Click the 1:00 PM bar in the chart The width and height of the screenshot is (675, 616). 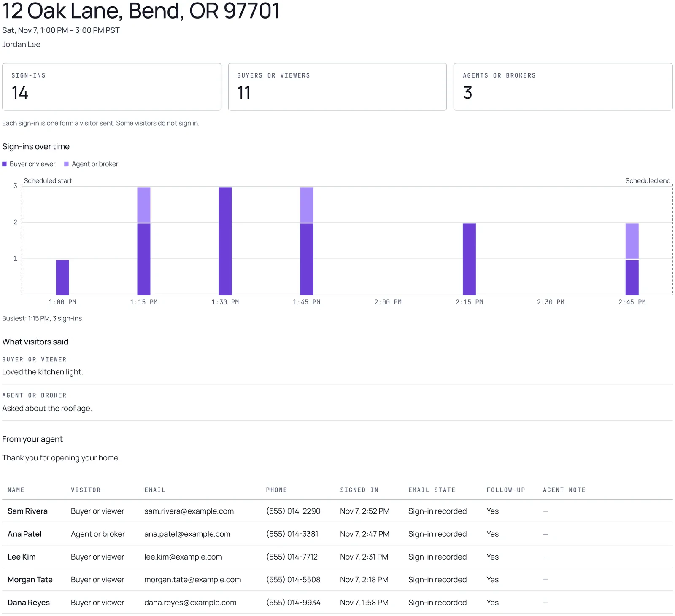pos(62,277)
